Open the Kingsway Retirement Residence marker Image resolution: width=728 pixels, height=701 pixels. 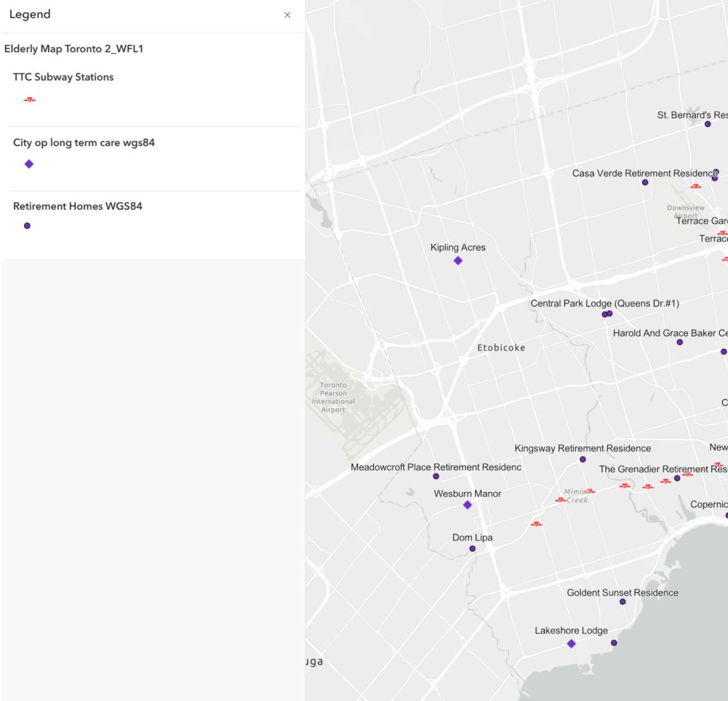click(x=583, y=459)
